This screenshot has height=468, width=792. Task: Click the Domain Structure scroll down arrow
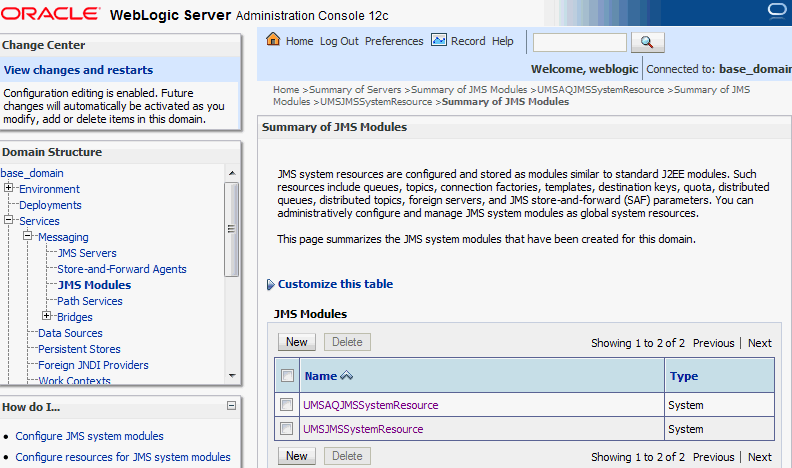coord(232,375)
